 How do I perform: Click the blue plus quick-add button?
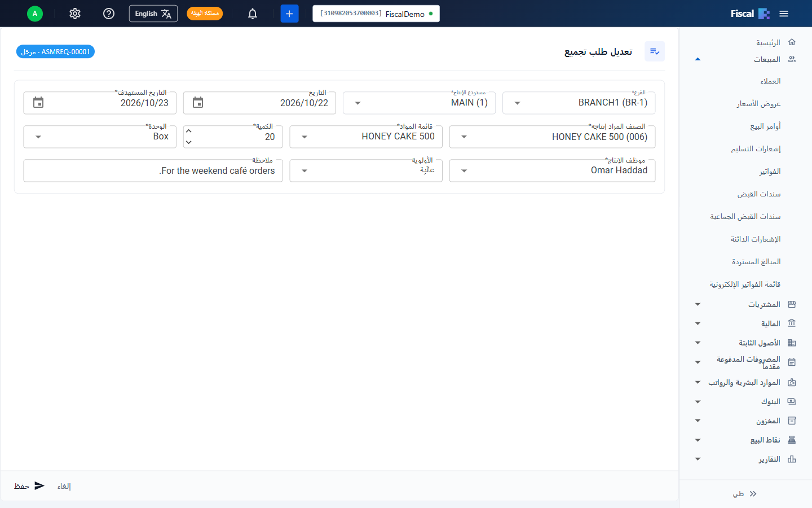289,14
